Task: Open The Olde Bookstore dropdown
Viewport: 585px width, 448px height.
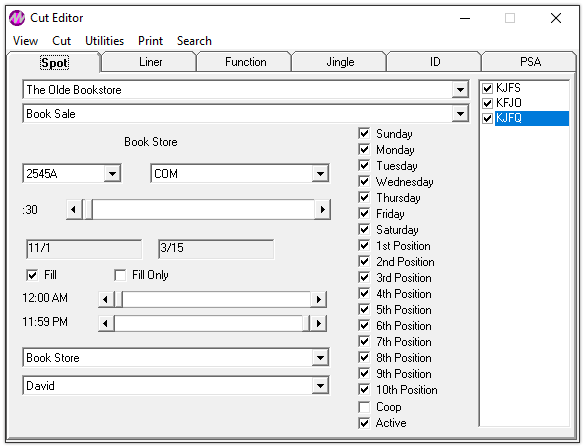Action: [460, 90]
